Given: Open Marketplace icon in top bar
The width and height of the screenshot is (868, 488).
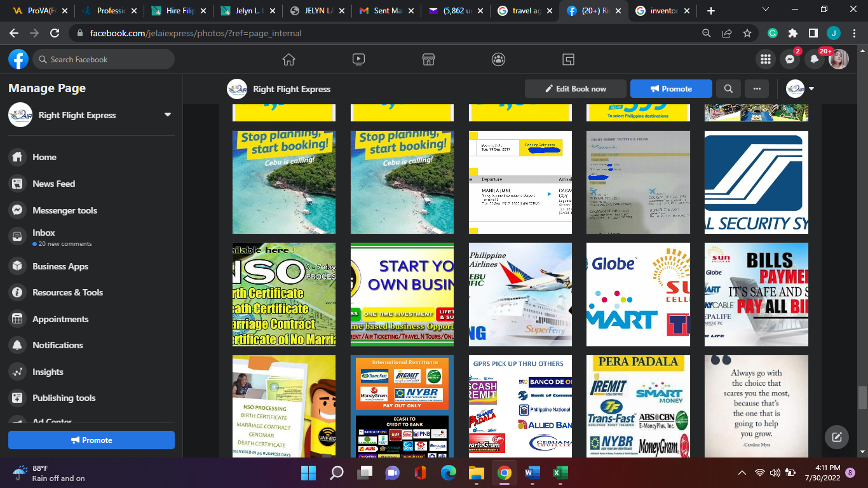Looking at the screenshot, I should [428, 59].
